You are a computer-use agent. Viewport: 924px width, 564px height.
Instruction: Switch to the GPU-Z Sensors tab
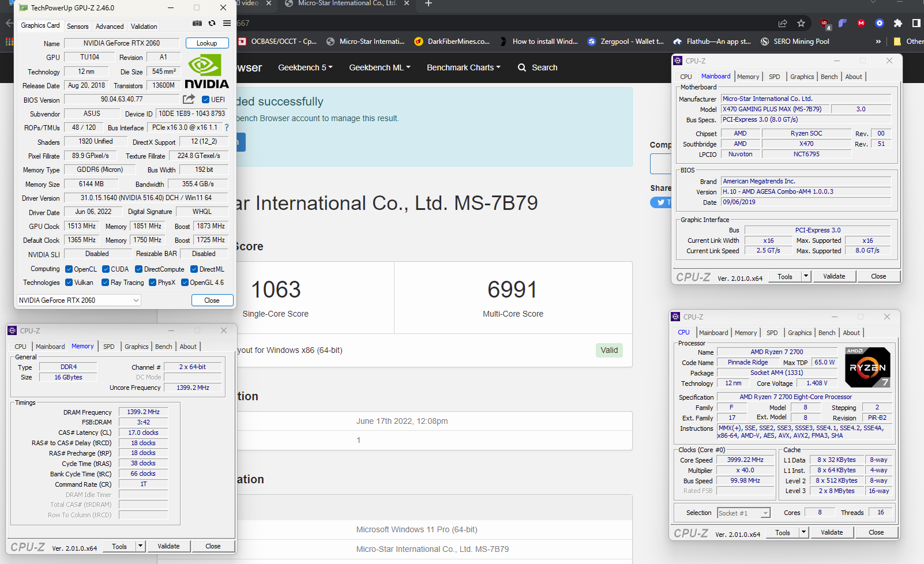77,27
